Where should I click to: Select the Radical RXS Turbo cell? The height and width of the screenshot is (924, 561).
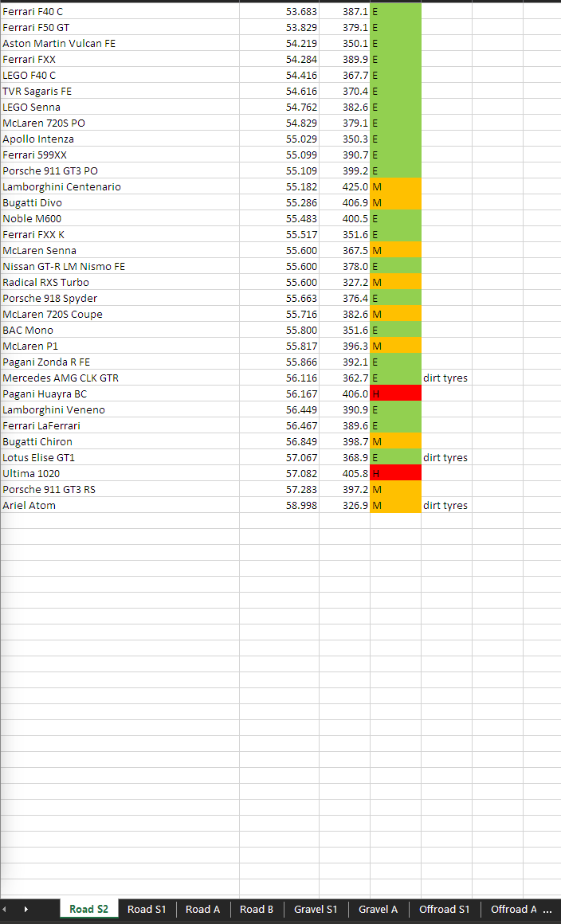coord(120,282)
